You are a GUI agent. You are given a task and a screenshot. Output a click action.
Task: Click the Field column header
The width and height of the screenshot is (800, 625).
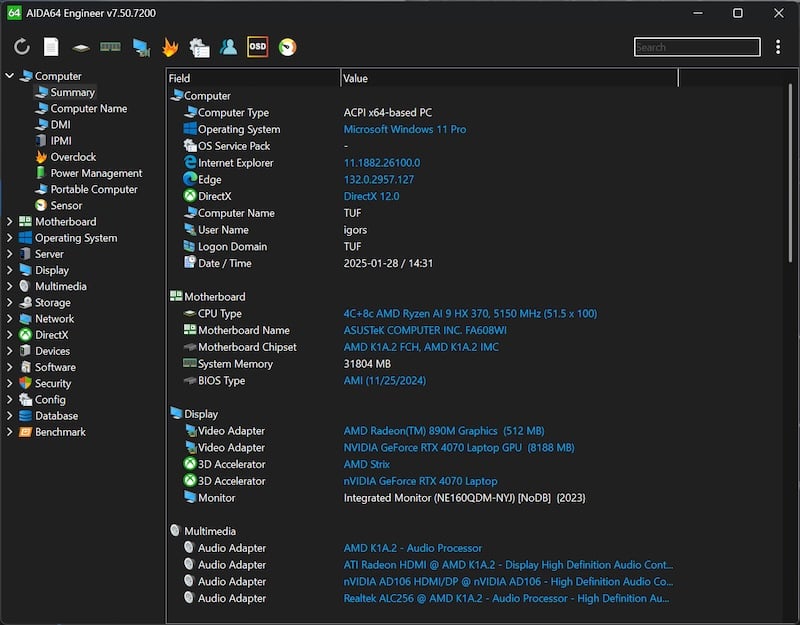pos(253,78)
